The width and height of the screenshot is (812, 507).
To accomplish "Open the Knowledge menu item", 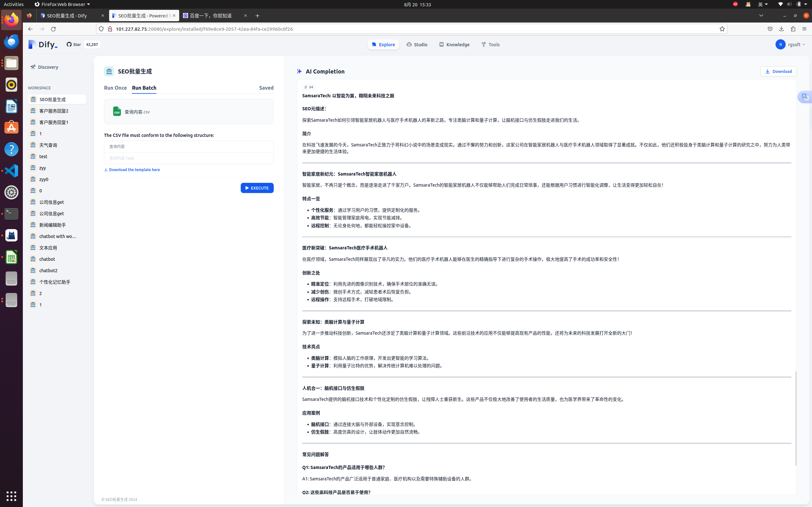I will 454,45.
